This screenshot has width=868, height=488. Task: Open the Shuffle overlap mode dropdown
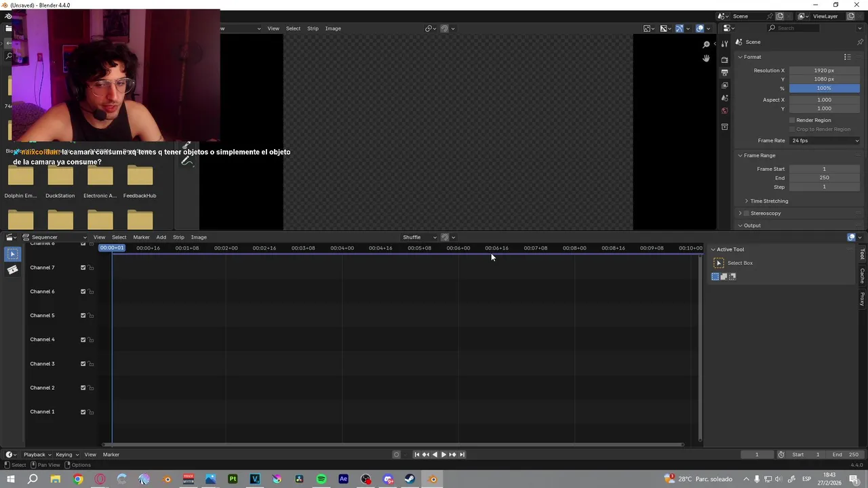[419, 237]
